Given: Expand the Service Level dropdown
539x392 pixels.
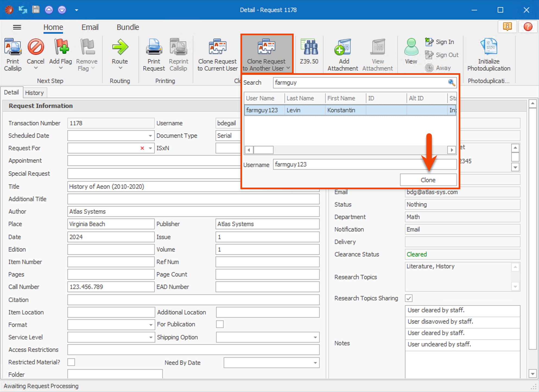Looking at the screenshot, I should 151,337.
